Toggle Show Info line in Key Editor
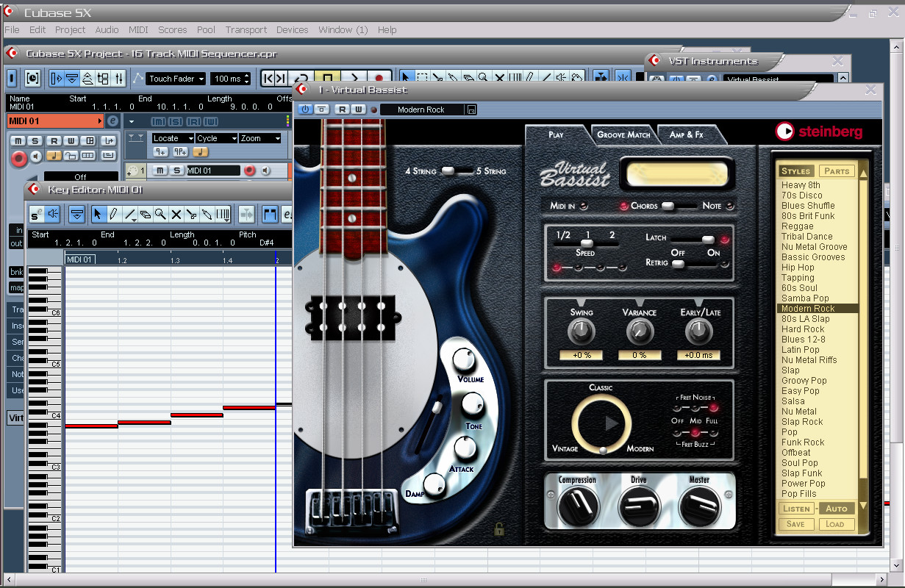905x588 pixels. pos(76,215)
